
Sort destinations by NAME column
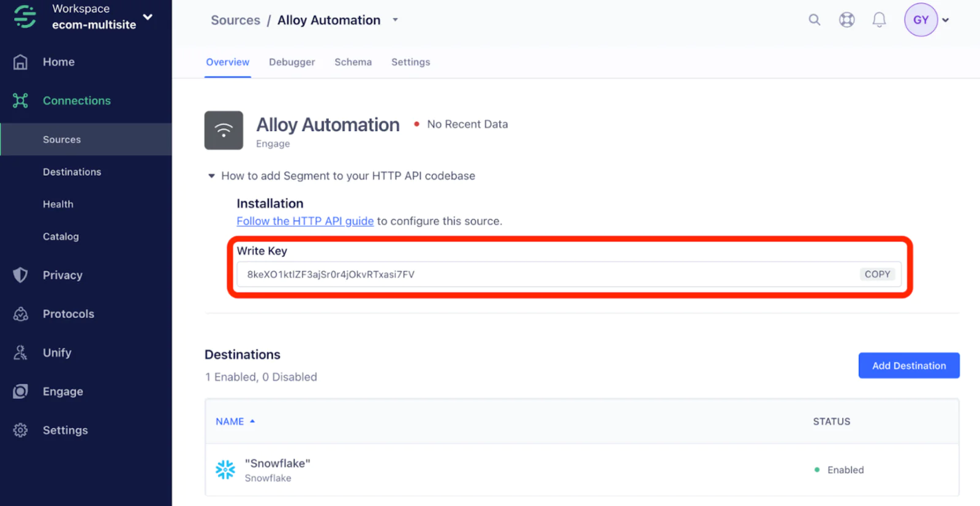pos(235,421)
